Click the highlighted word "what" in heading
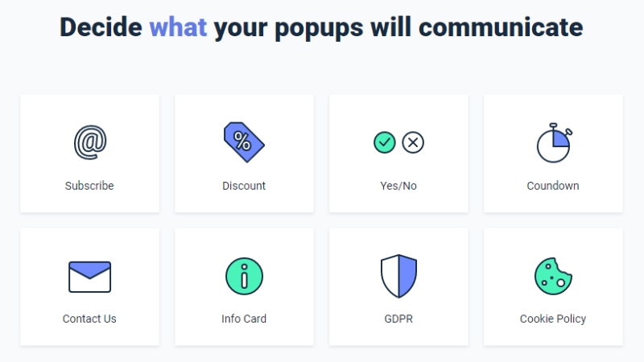The image size is (644, 362). (178, 27)
